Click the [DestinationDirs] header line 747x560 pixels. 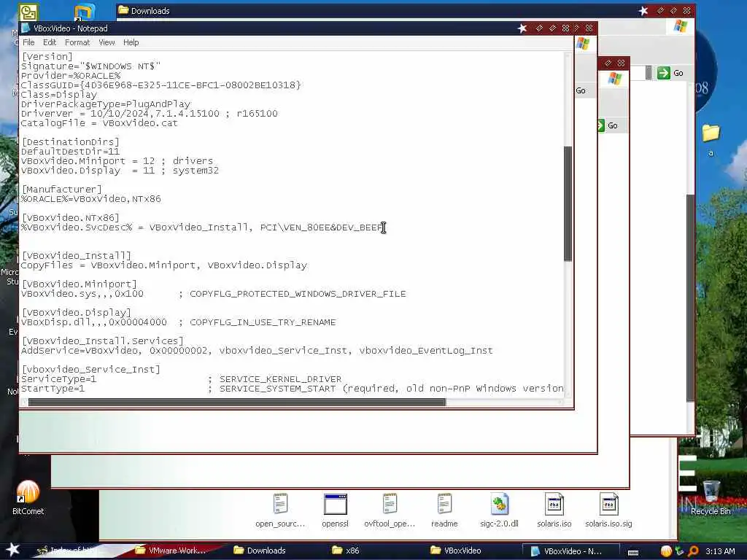[x=70, y=142]
